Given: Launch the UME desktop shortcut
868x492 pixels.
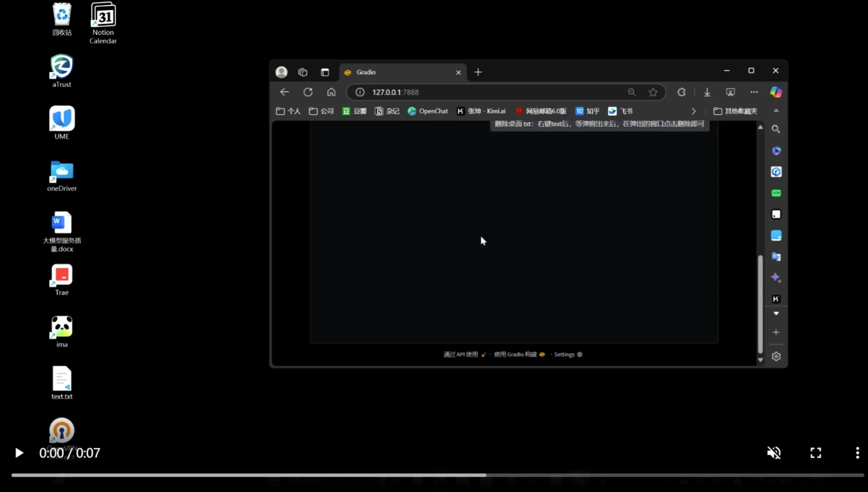Looking at the screenshot, I should pyautogui.click(x=62, y=123).
